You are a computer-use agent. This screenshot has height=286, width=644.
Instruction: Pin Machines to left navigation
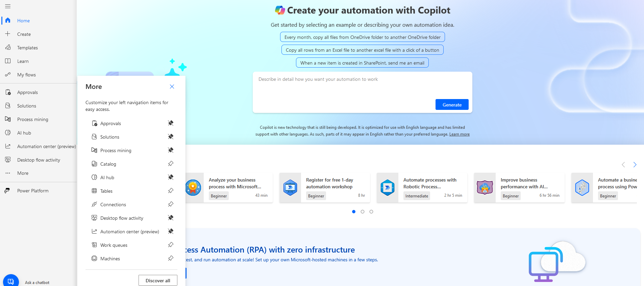click(x=171, y=258)
